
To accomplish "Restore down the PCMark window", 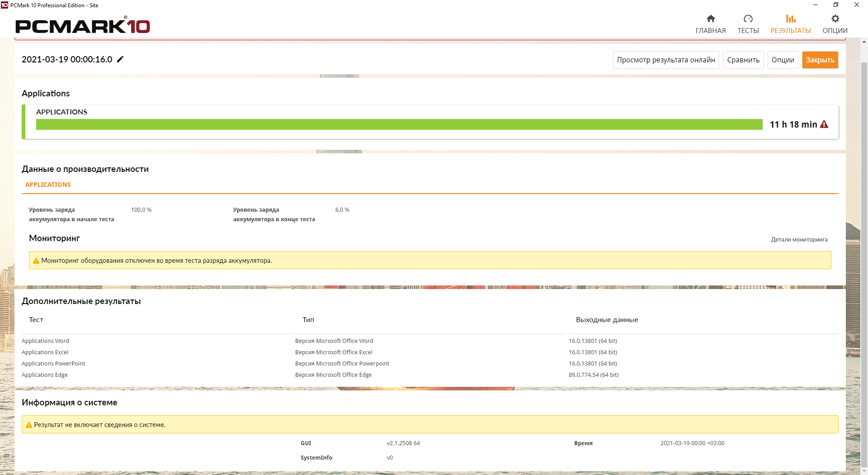I will [x=836, y=5].
